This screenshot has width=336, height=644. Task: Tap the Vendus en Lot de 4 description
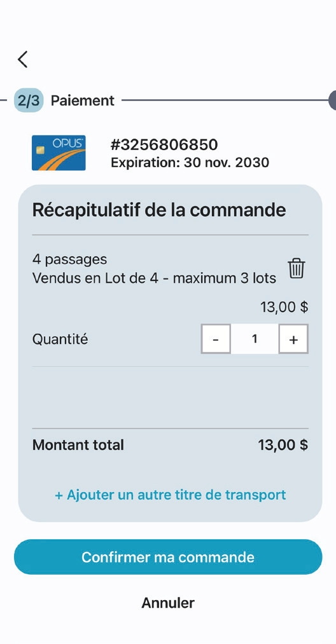click(154, 278)
